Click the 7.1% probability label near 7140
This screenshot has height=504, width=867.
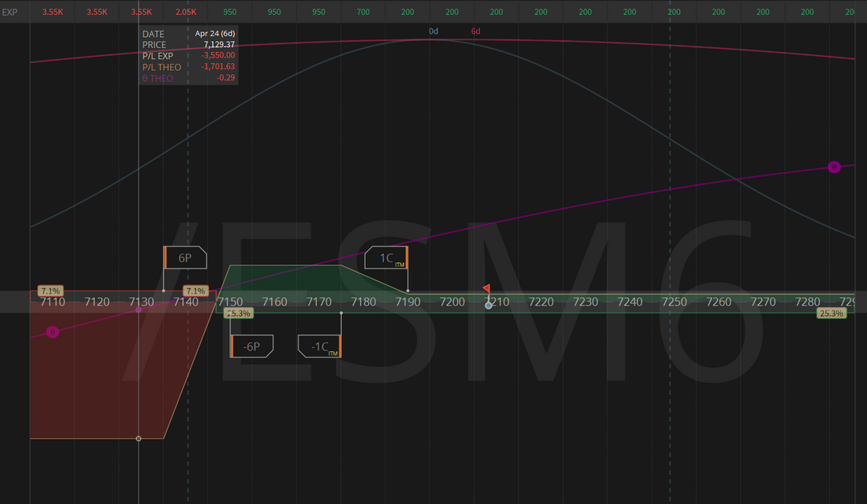point(195,291)
